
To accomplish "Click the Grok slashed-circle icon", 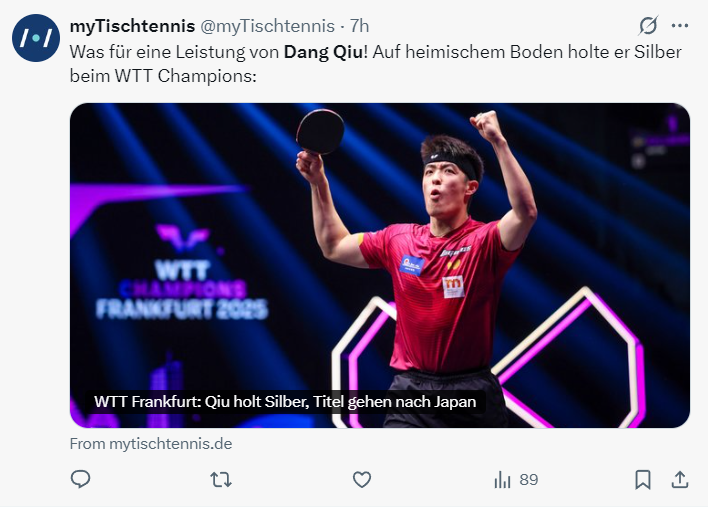I will (x=648, y=25).
